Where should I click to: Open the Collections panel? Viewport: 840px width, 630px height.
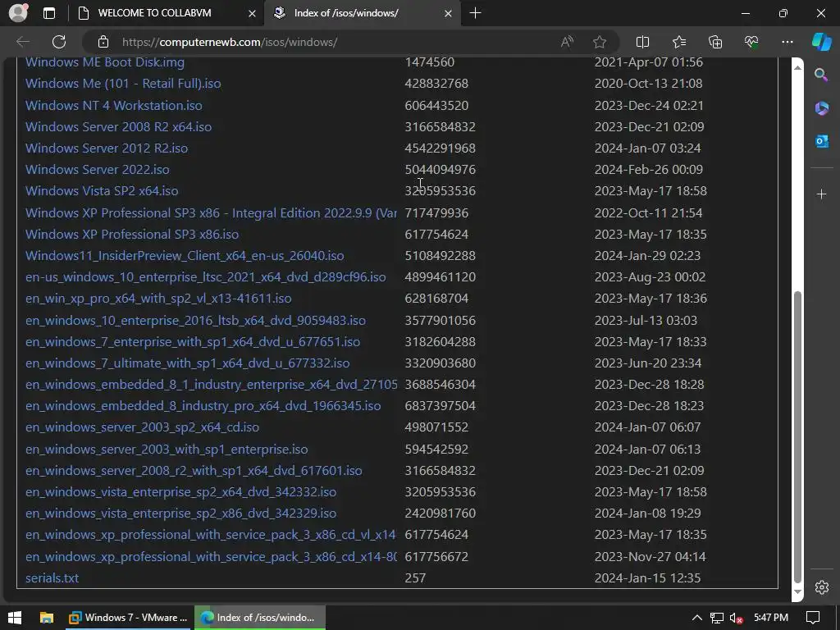pos(715,42)
